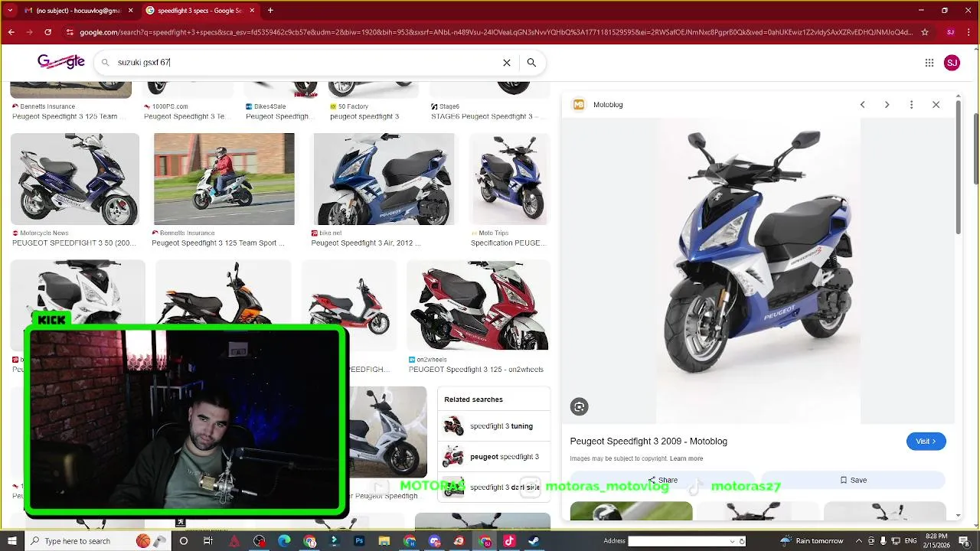This screenshot has width=980, height=551.
Task: Go forward in browser history
Action: tap(29, 32)
